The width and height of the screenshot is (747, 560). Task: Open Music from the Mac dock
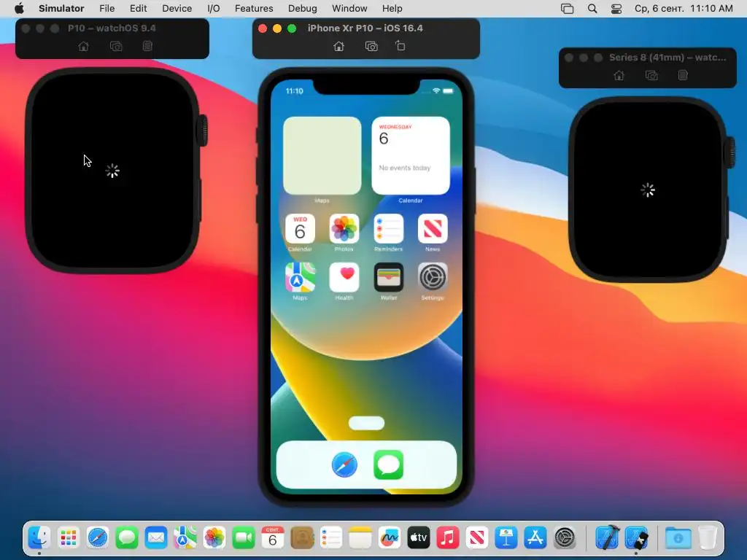tap(447, 537)
